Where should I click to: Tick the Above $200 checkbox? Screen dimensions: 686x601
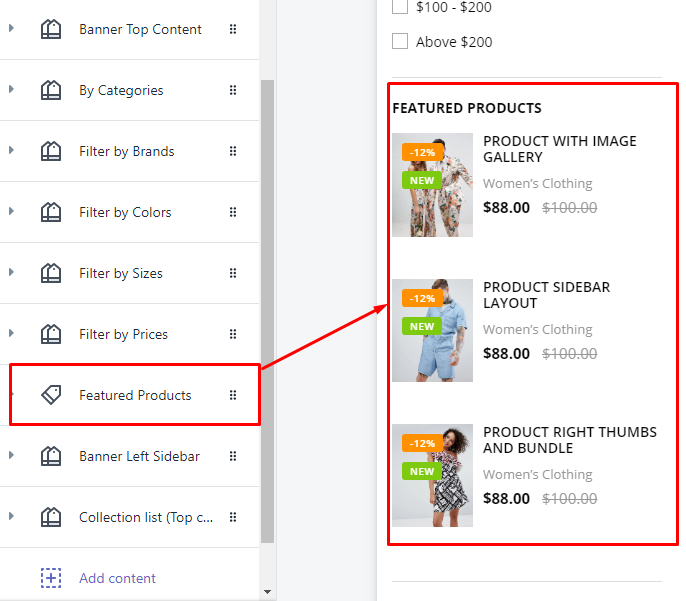[400, 42]
